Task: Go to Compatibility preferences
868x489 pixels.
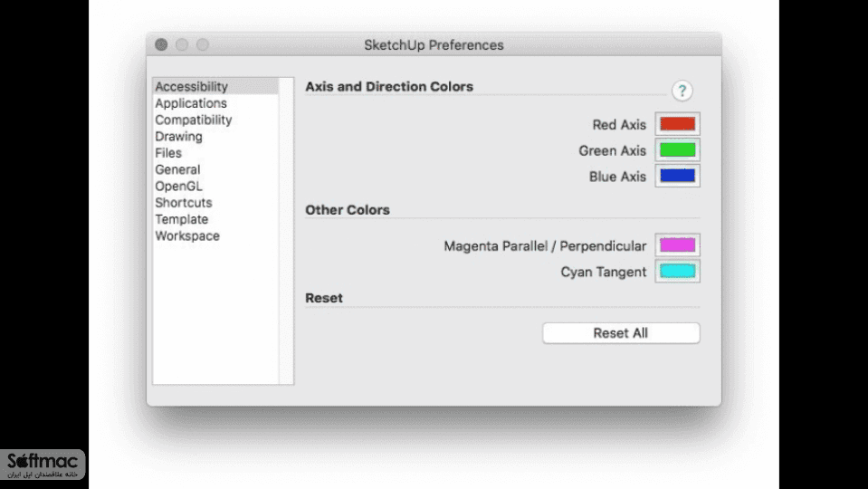Action: click(x=216, y=120)
